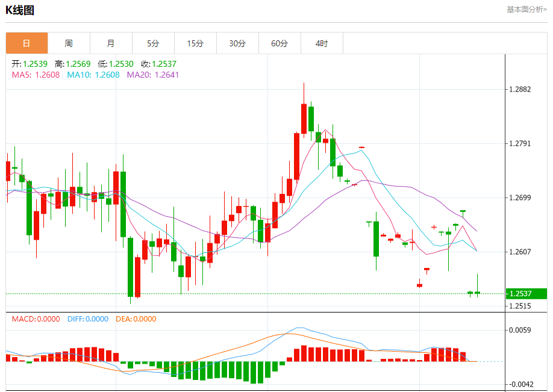Click the K线图 heading
This screenshot has width=553, height=392.
click(20, 10)
